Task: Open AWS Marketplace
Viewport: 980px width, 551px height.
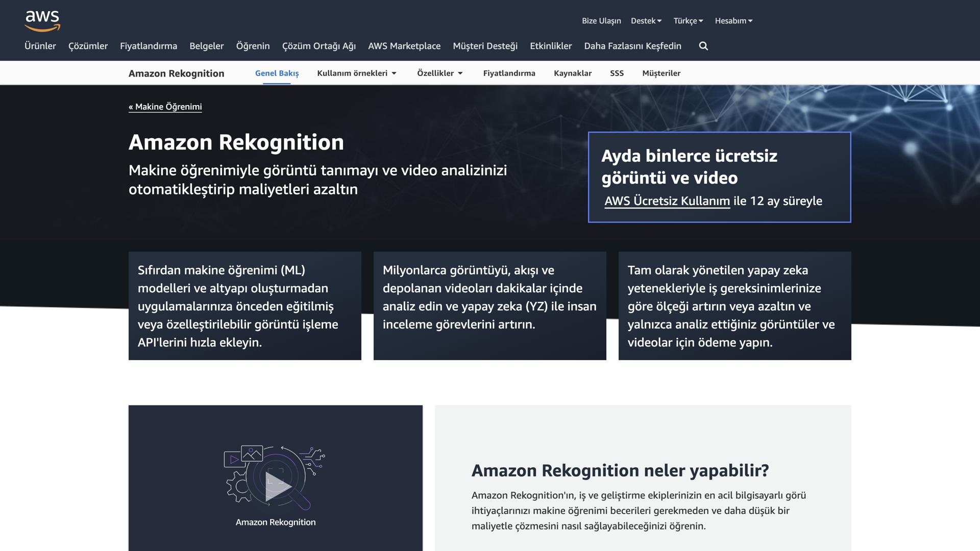Action: tap(404, 46)
